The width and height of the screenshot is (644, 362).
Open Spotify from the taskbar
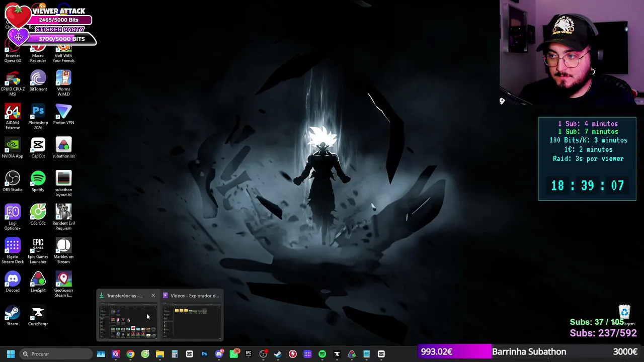(x=322, y=354)
